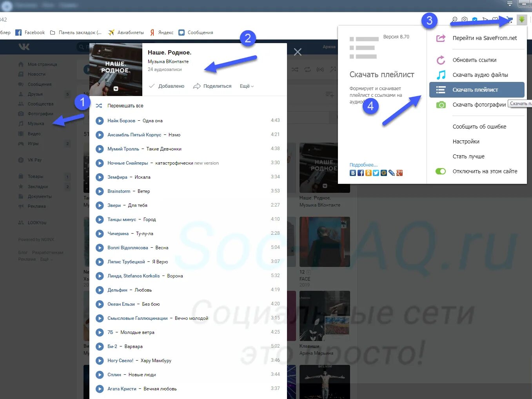Play Звери – Для тебя
The height and width of the screenshot is (399, 532).
(100, 205)
